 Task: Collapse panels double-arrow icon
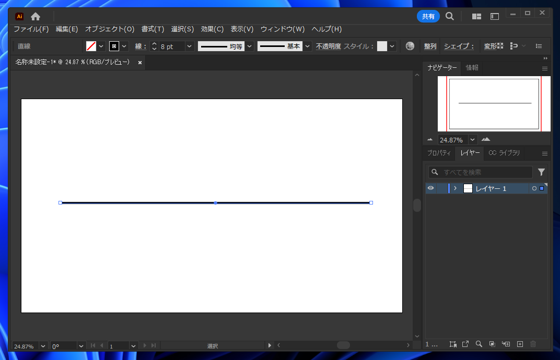coord(545,58)
